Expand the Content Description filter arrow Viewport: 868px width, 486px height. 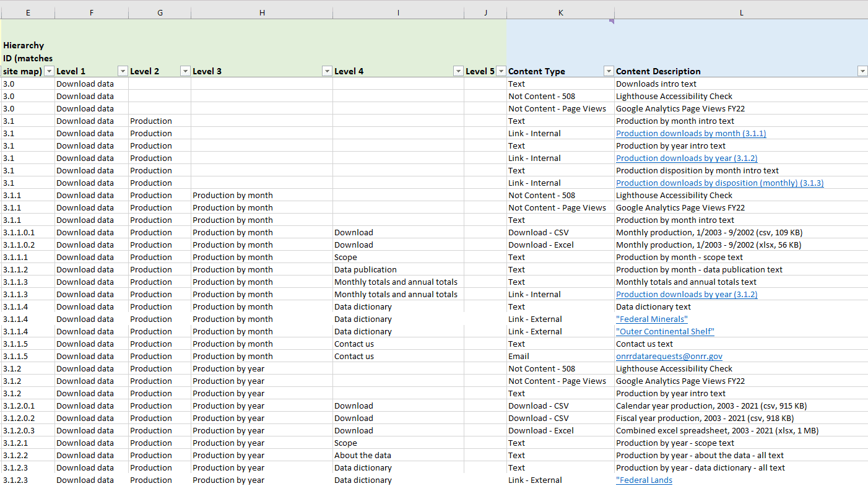click(862, 71)
